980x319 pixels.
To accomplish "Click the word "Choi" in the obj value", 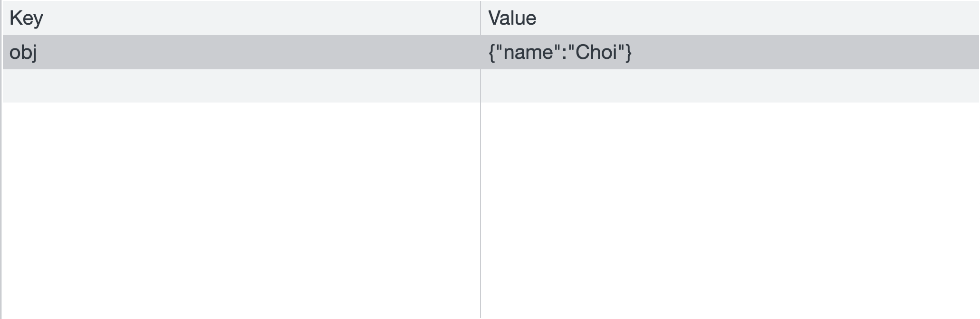I will pos(596,52).
